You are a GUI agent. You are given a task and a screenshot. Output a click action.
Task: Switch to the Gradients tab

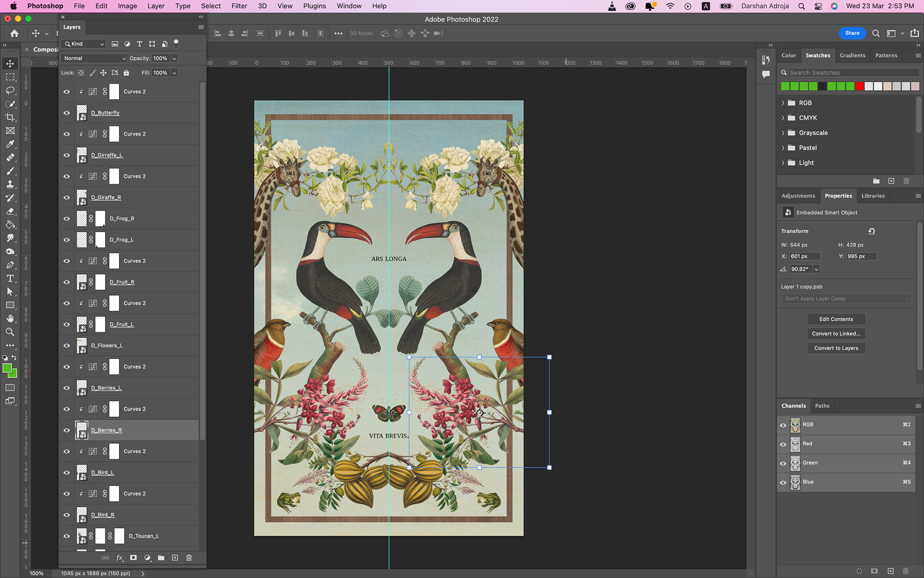(852, 55)
